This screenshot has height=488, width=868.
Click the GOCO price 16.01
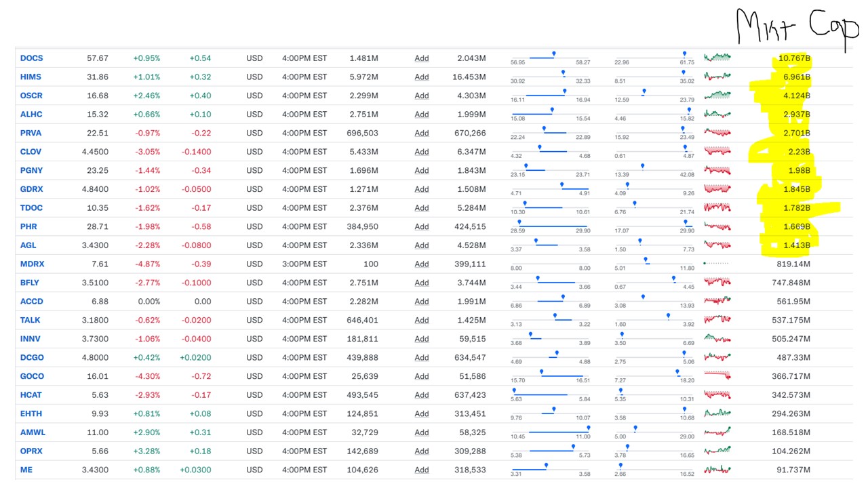coord(98,376)
